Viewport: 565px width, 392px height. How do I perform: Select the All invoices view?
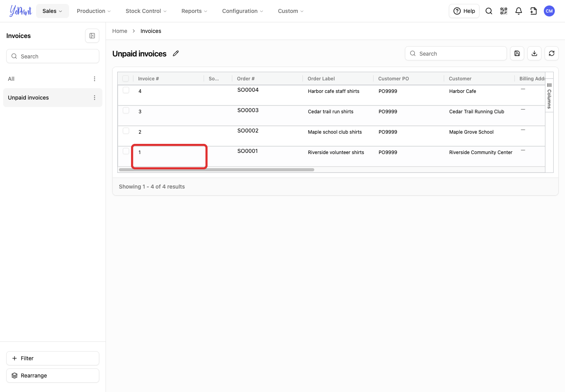click(53, 79)
